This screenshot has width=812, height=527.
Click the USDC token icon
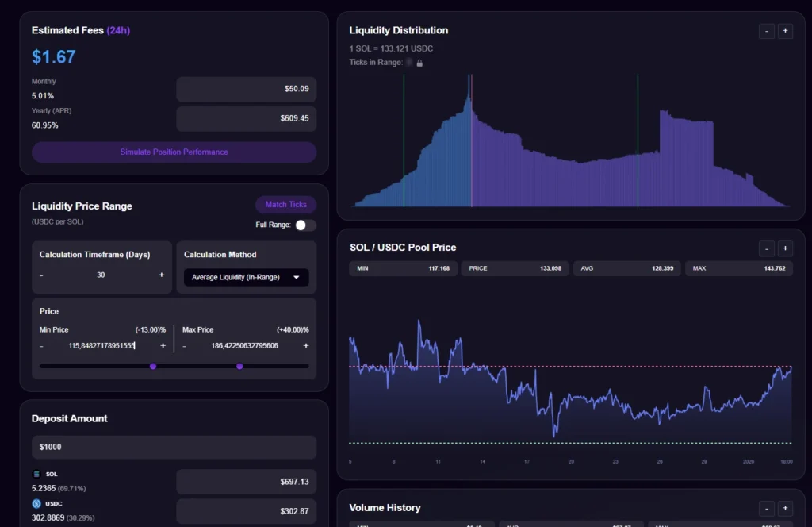tap(36, 503)
